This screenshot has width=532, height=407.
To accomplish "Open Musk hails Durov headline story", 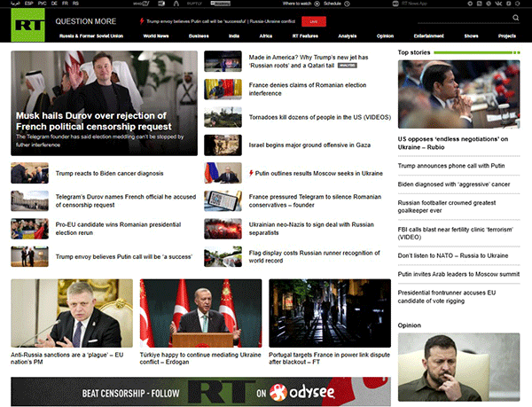I will point(94,121).
